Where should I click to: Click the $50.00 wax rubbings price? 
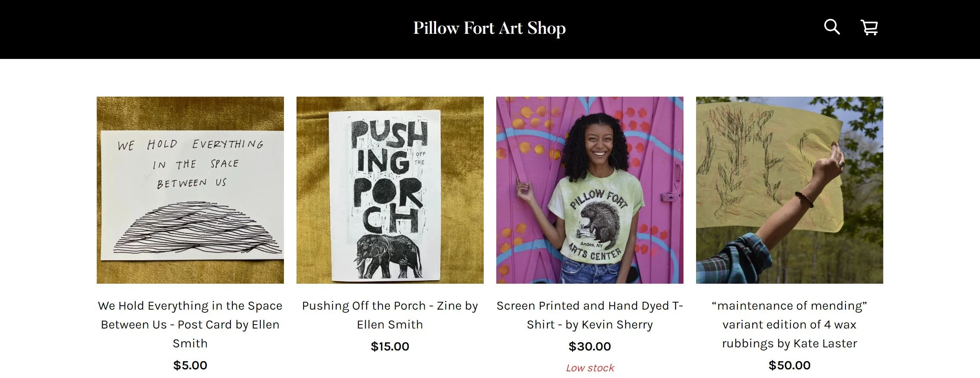[x=790, y=365]
